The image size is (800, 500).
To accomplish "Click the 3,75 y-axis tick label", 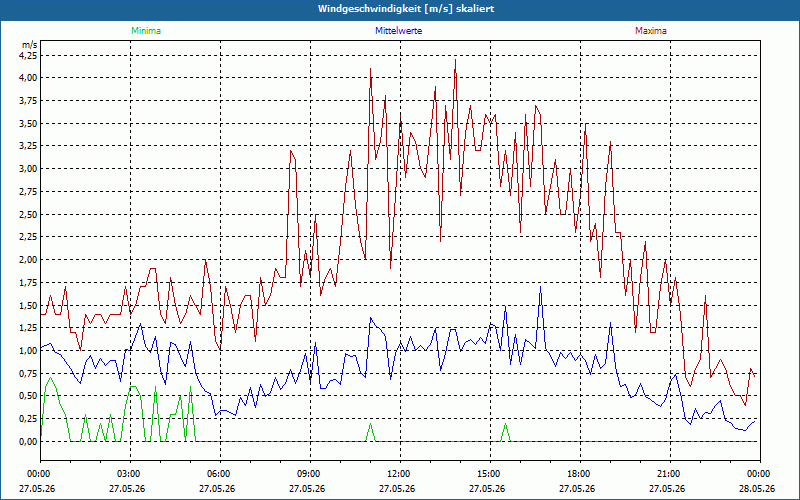I will [28, 101].
